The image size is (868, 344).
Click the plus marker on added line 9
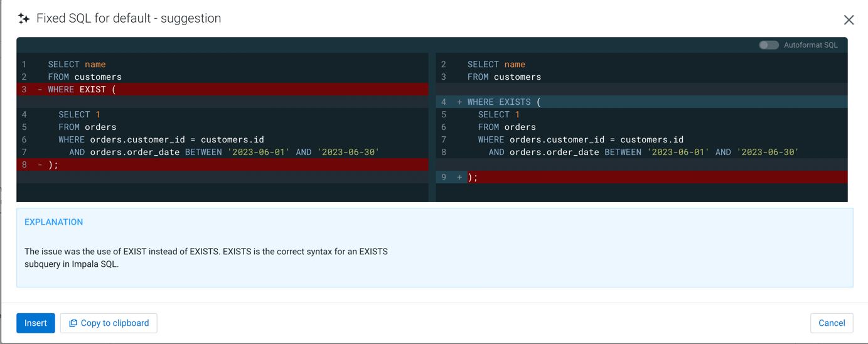(x=459, y=178)
